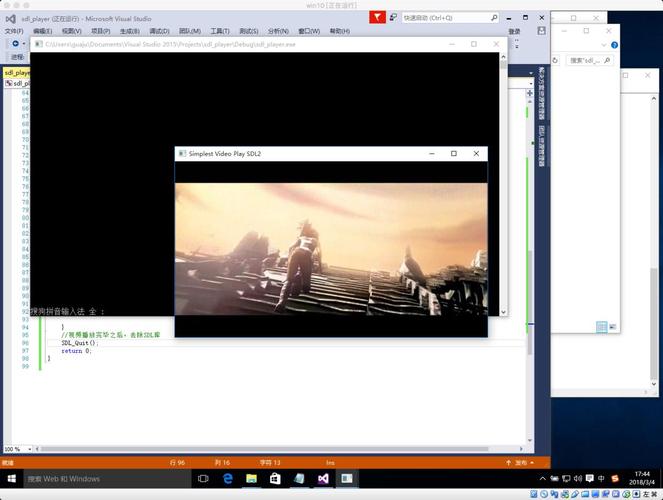Click the account avatar icon next to 登录
Image resolution: width=663 pixels, height=500 pixels.
[x=541, y=31]
